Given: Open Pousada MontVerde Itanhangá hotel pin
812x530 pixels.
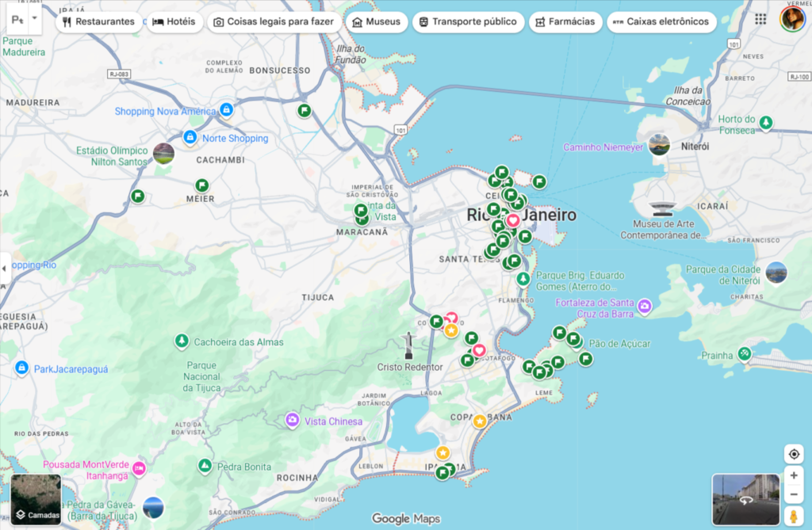Looking at the screenshot, I should tap(139, 468).
